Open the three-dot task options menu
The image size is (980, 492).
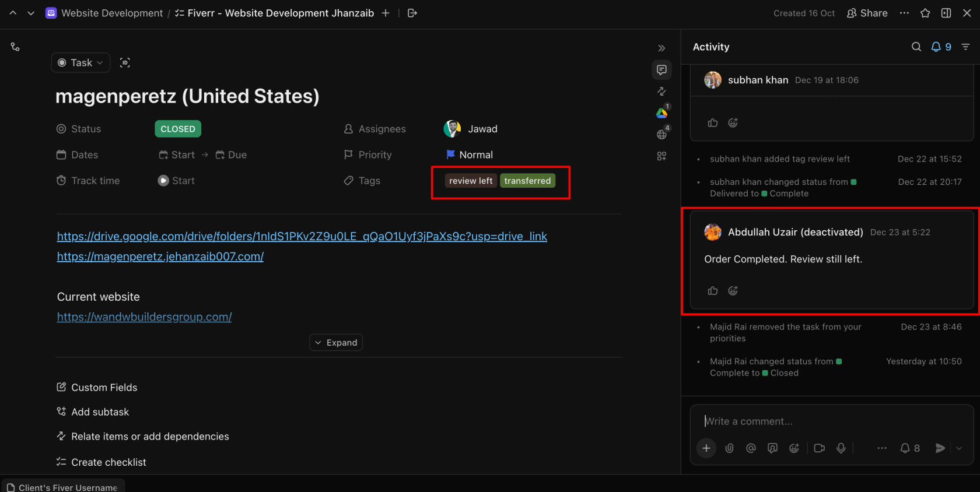(904, 13)
